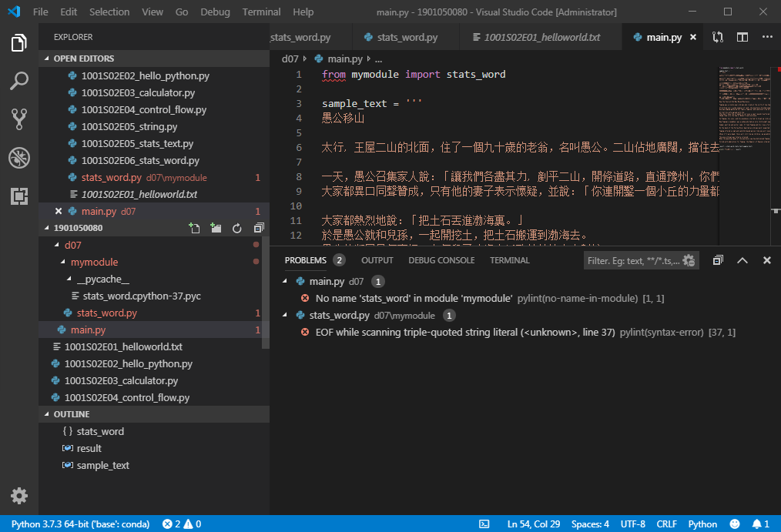Open the Explorer view in activity bar

coord(19,43)
